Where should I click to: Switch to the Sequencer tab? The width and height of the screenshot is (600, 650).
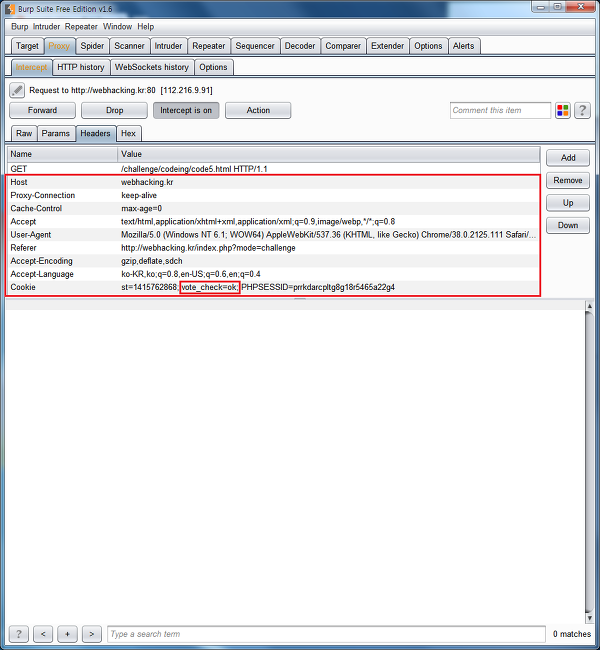(x=255, y=46)
